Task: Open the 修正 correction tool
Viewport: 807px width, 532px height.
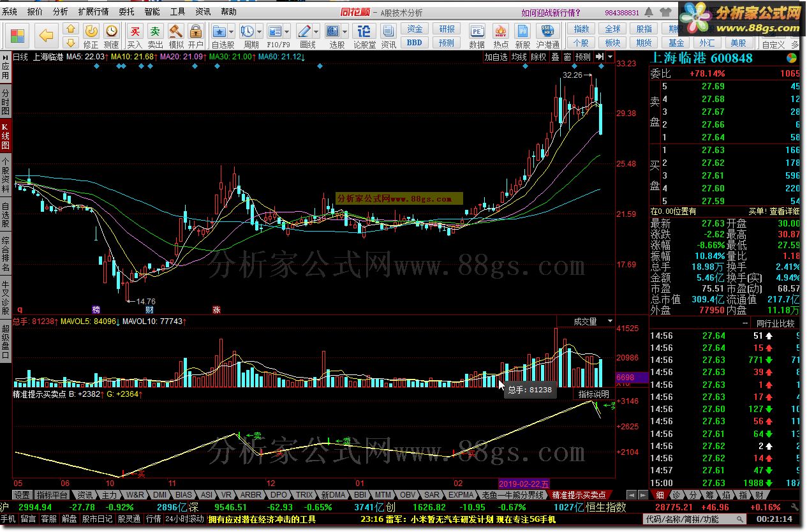Action: pos(91,36)
